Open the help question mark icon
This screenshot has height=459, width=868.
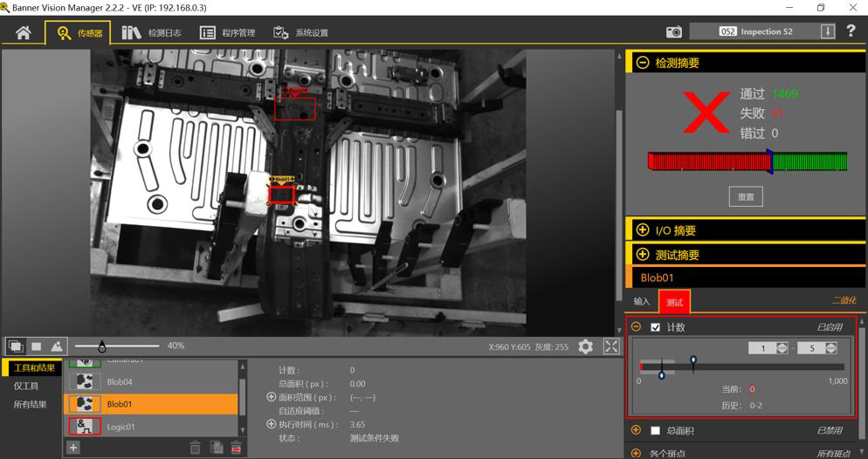(851, 31)
